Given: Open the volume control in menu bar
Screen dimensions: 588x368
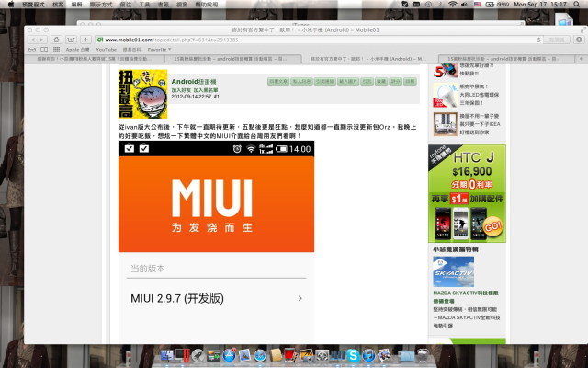Looking at the screenshot, I should point(464,5).
